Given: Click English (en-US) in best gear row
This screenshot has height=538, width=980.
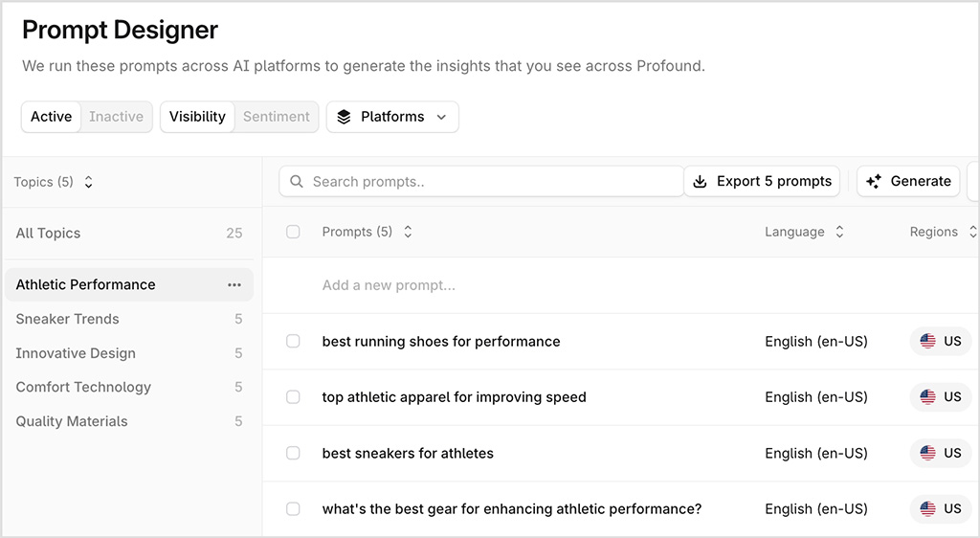Looking at the screenshot, I should 816,508.
